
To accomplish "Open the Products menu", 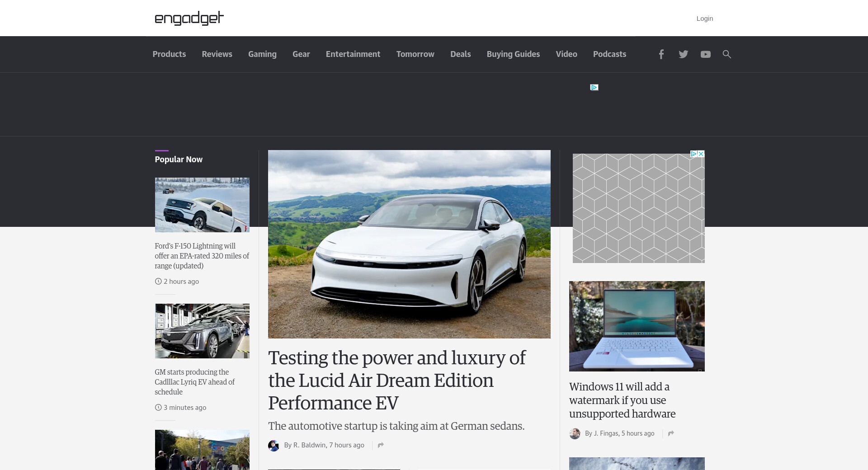I will 169,54.
